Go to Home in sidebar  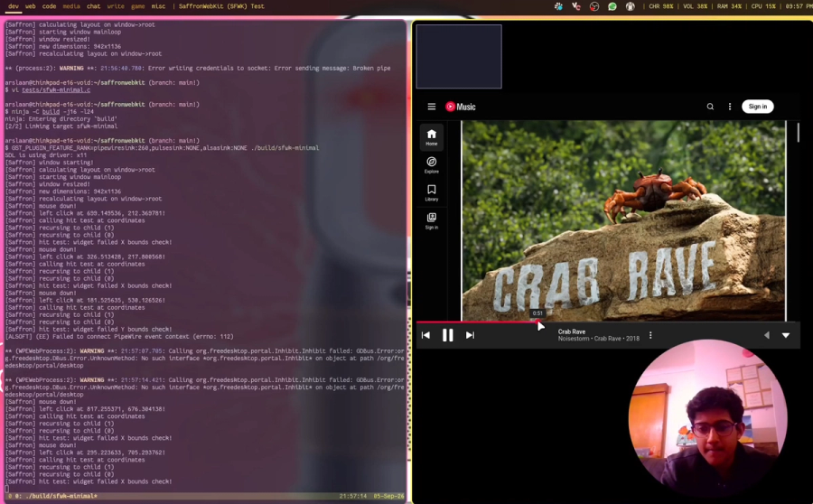(432, 137)
